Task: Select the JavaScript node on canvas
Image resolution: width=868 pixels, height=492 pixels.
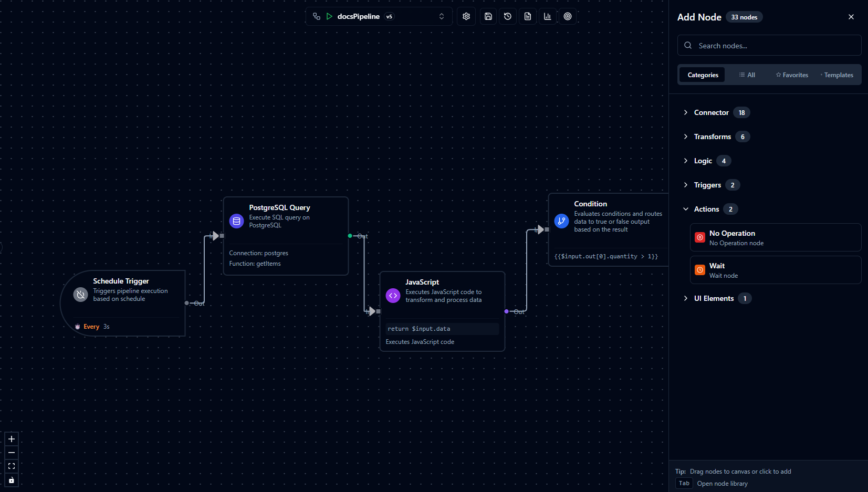Action: [442, 291]
